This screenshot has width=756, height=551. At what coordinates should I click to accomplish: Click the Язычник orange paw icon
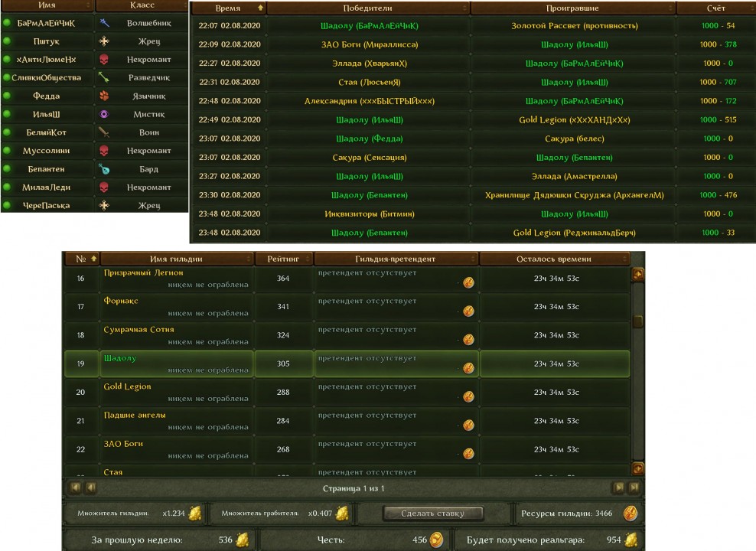tap(104, 96)
